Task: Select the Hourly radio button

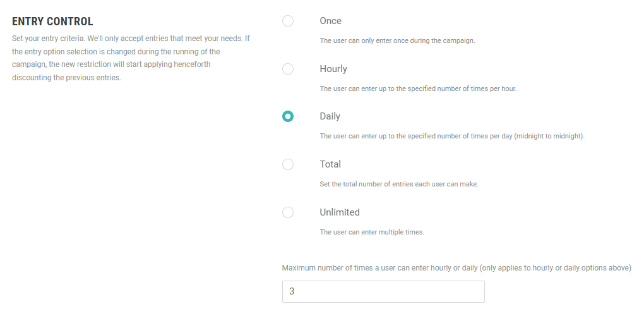Action: [288, 69]
